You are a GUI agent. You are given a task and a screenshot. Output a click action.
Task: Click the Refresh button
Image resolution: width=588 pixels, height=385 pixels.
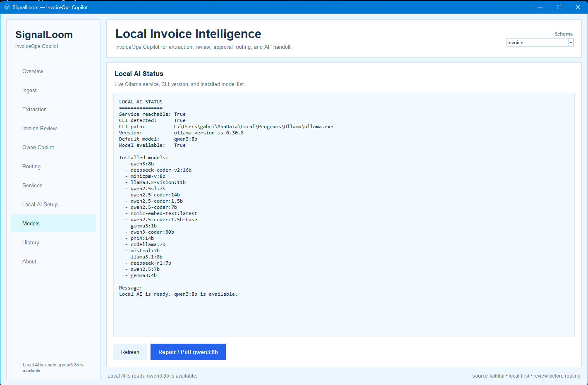coord(130,352)
